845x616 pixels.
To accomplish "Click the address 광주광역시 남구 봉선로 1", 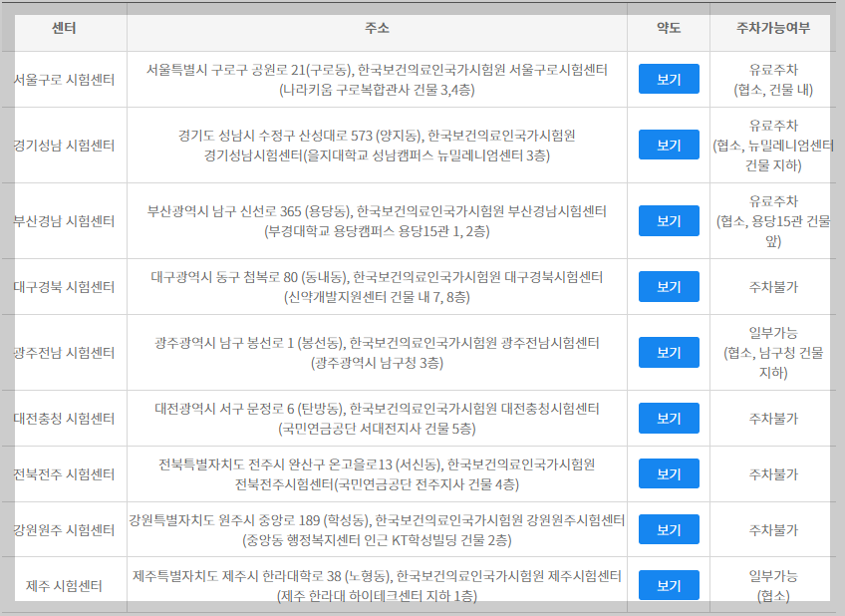I will [377, 353].
